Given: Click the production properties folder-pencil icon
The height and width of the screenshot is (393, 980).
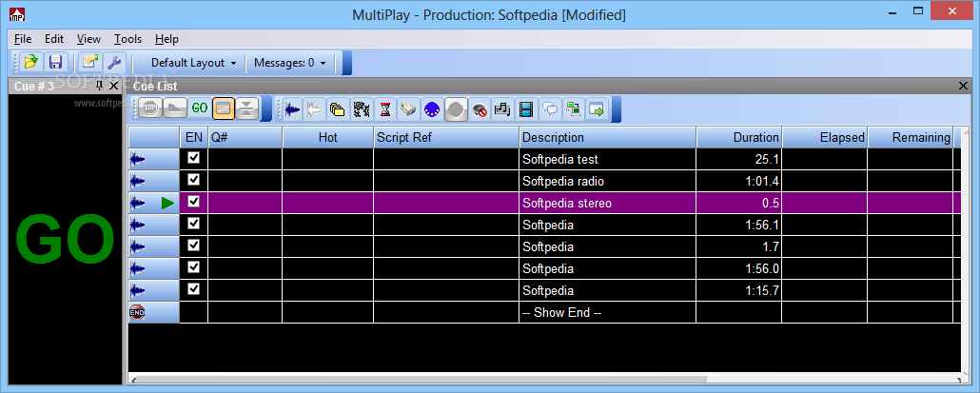Looking at the screenshot, I should click(90, 62).
